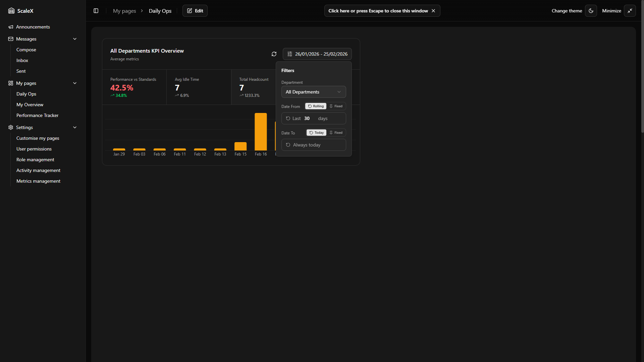Click the ScaleX logo icon
Viewport: 644px width, 362px height.
(11, 11)
